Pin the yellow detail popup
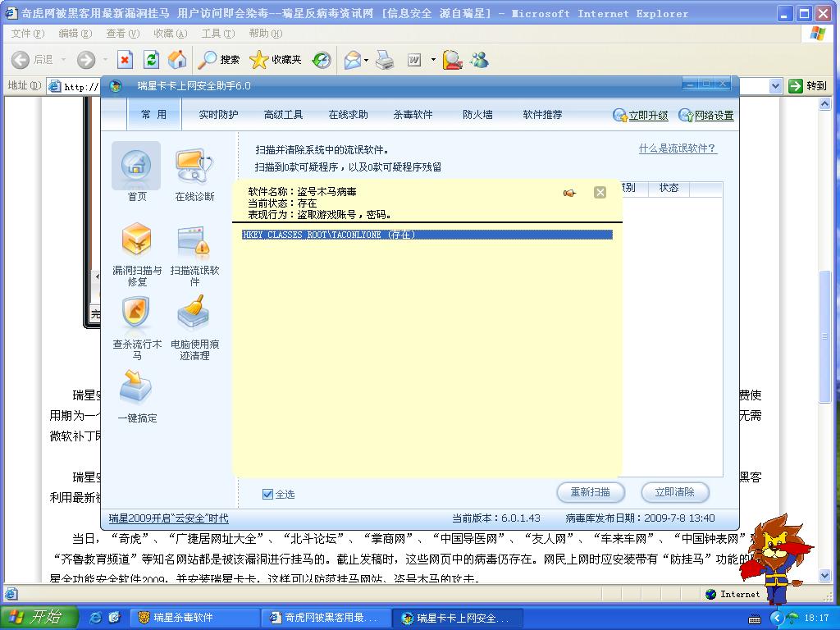This screenshot has height=630, width=840. click(569, 193)
